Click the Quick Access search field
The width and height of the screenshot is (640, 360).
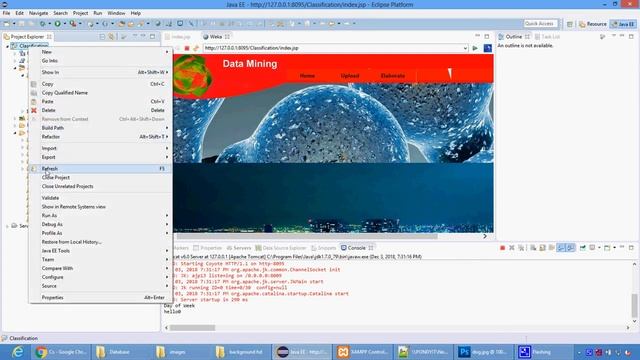540,24
